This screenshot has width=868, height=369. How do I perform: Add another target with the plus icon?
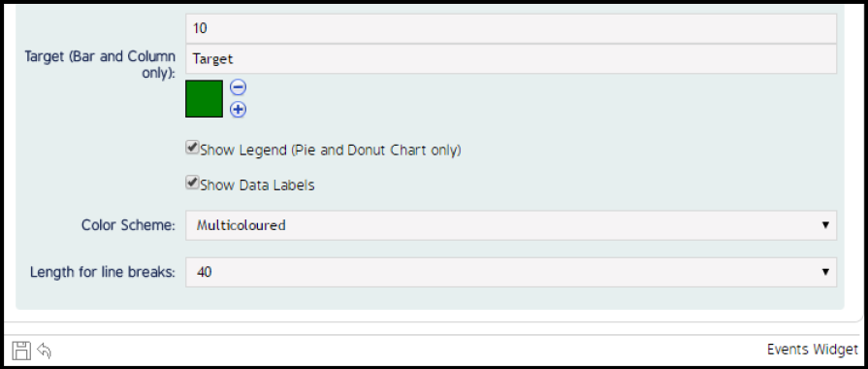[238, 110]
